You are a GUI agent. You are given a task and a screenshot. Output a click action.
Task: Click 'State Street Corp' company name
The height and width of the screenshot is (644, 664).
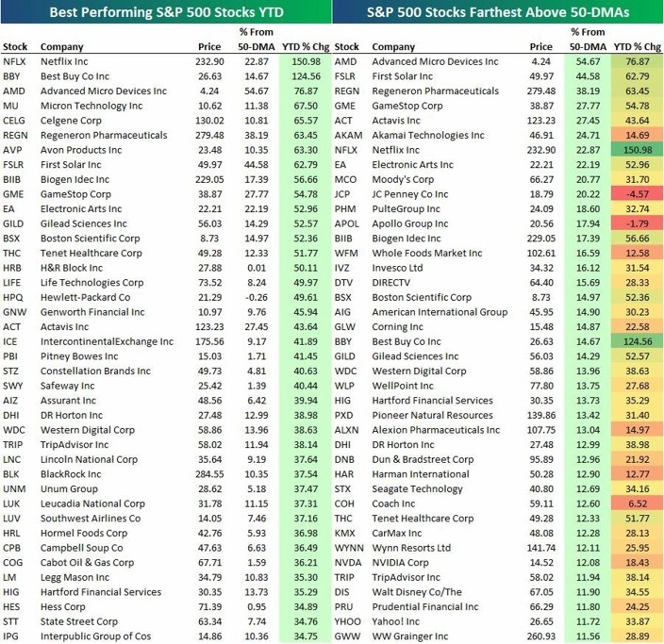(x=79, y=621)
